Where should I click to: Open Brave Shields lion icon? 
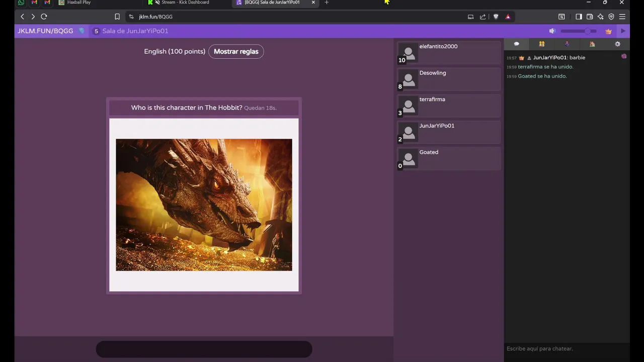[496, 17]
